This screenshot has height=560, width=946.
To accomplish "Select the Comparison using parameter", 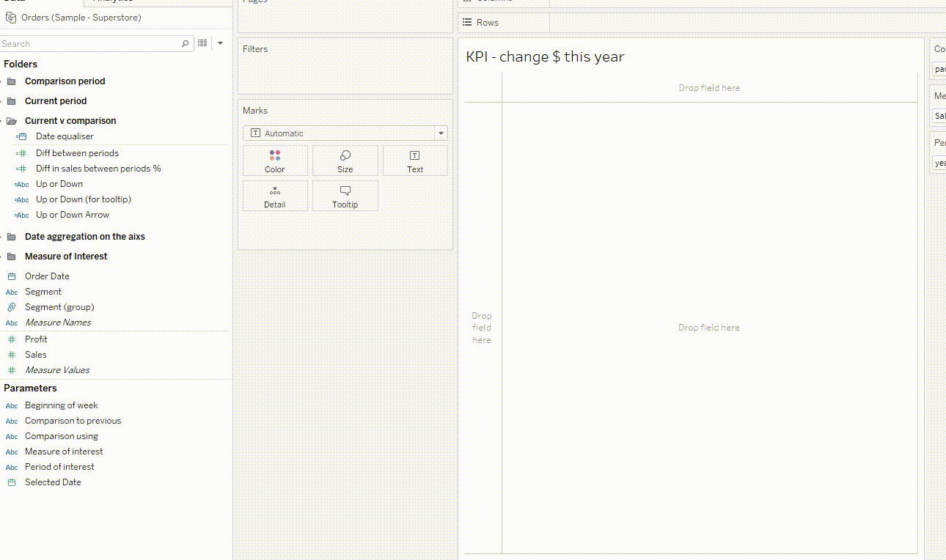I will (x=62, y=436).
